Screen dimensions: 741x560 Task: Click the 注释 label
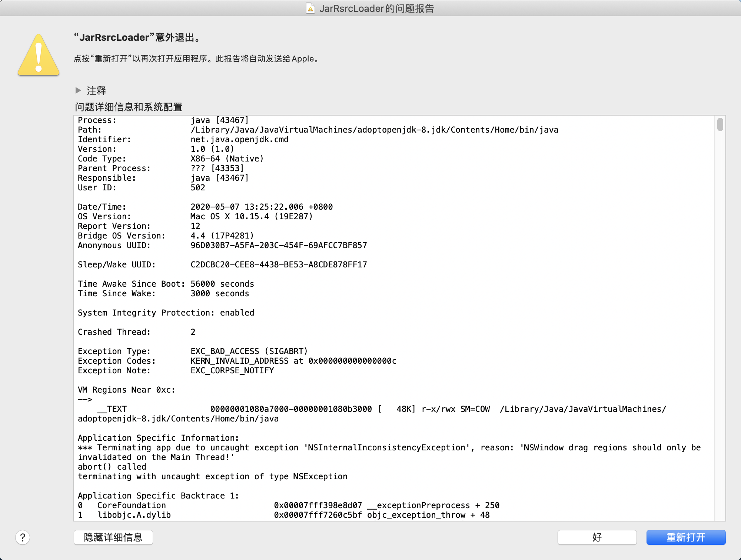click(x=96, y=90)
